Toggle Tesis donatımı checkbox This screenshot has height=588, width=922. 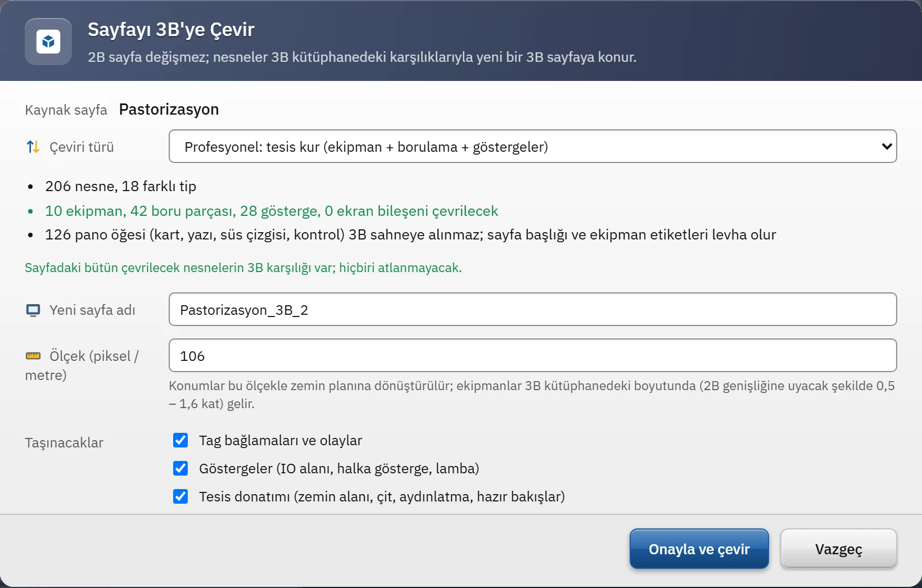click(180, 496)
